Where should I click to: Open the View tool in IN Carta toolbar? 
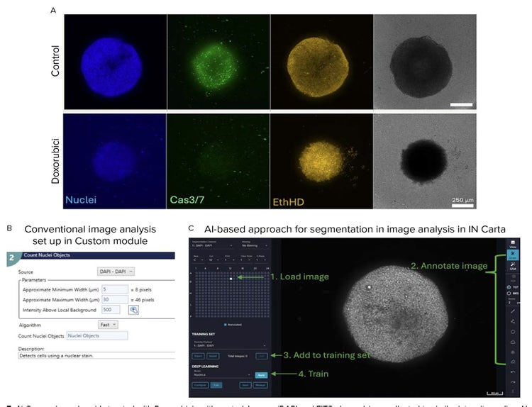(513, 244)
